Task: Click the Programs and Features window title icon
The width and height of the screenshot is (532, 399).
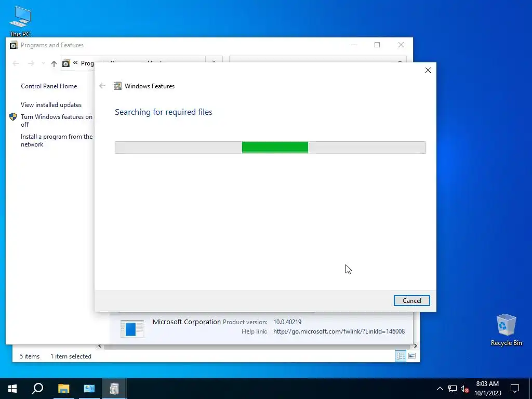Action: pyautogui.click(x=14, y=45)
